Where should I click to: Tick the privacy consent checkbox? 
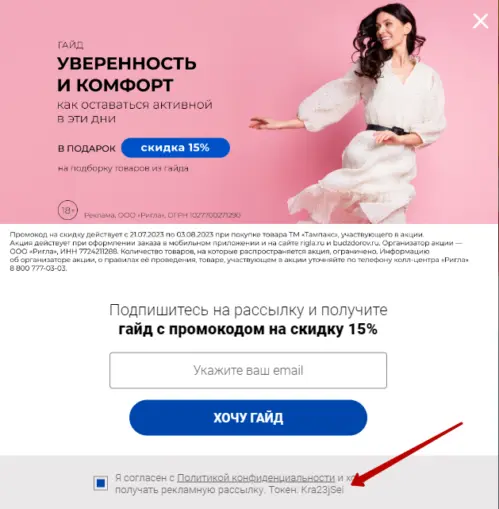click(101, 483)
